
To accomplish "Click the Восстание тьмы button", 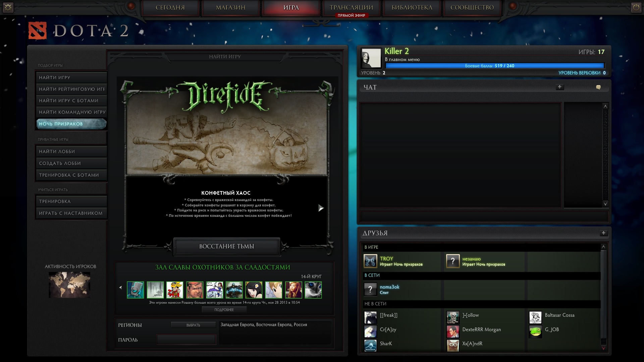I will (x=227, y=246).
